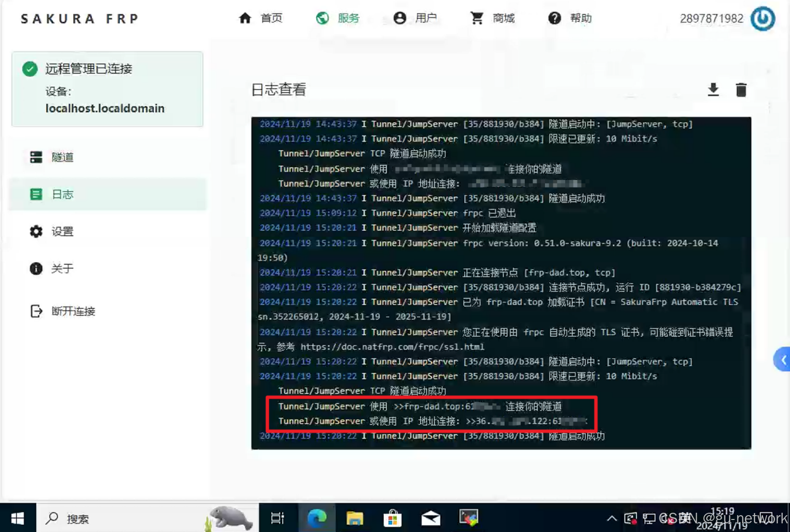Viewport: 790px width, 532px height.
Task: Expand the blue side panel chevron
Action: click(x=783, y=359)
